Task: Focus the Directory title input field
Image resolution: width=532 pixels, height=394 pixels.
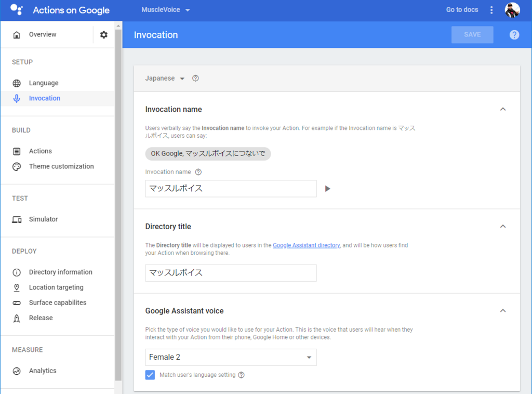Action: coord(231,273)
